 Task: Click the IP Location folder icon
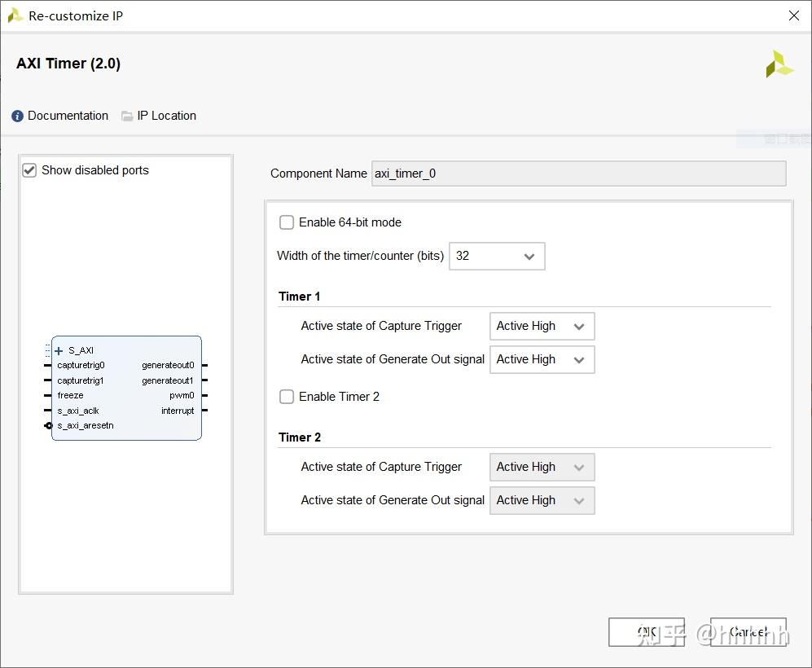(127, 116)
